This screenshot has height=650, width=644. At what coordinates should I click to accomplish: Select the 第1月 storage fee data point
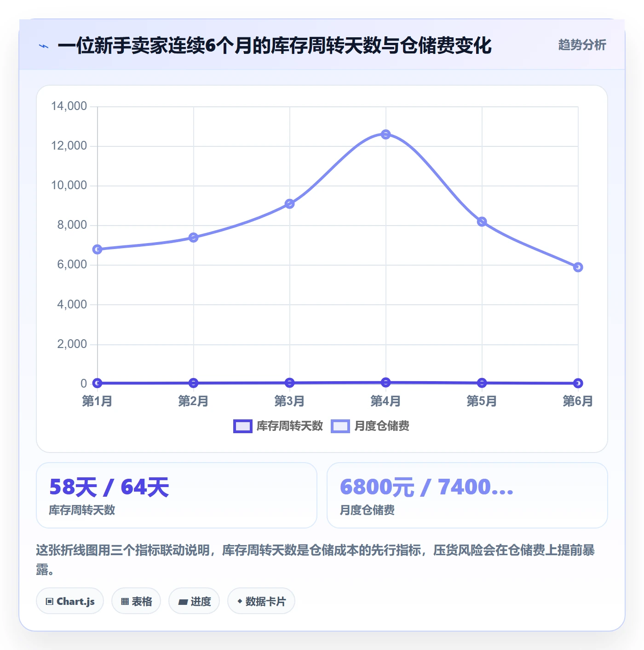tap(98, 250)
